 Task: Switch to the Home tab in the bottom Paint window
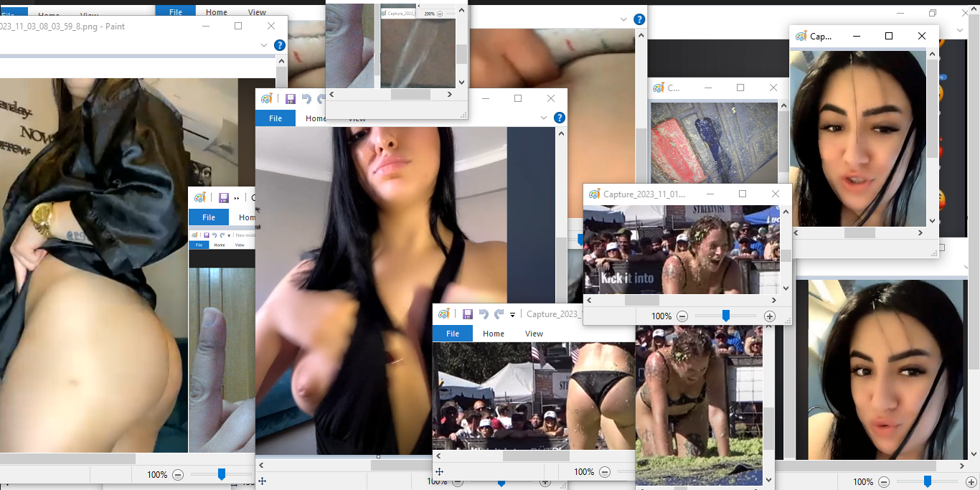(493, 334)
